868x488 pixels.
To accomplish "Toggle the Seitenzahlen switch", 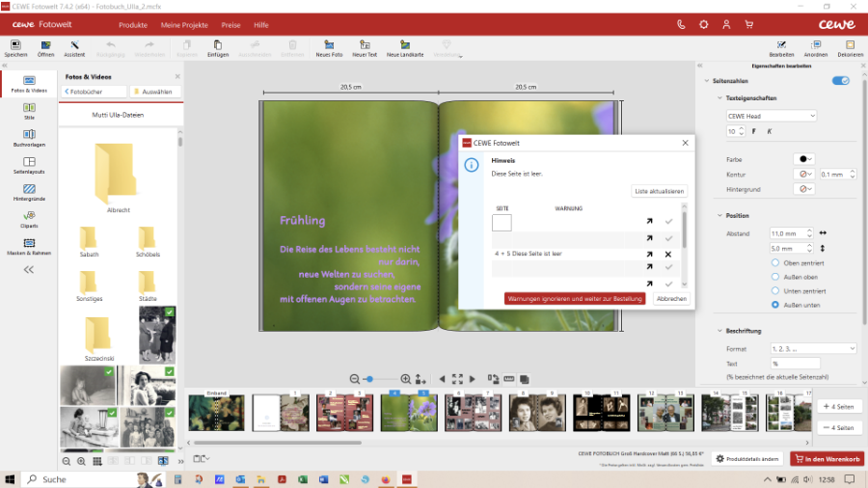I will pyautogui.click(x=840, y=81).
